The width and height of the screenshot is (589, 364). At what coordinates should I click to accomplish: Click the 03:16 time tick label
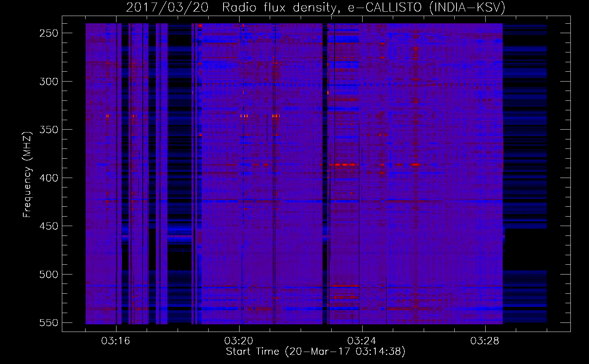[x=116, y=341]
